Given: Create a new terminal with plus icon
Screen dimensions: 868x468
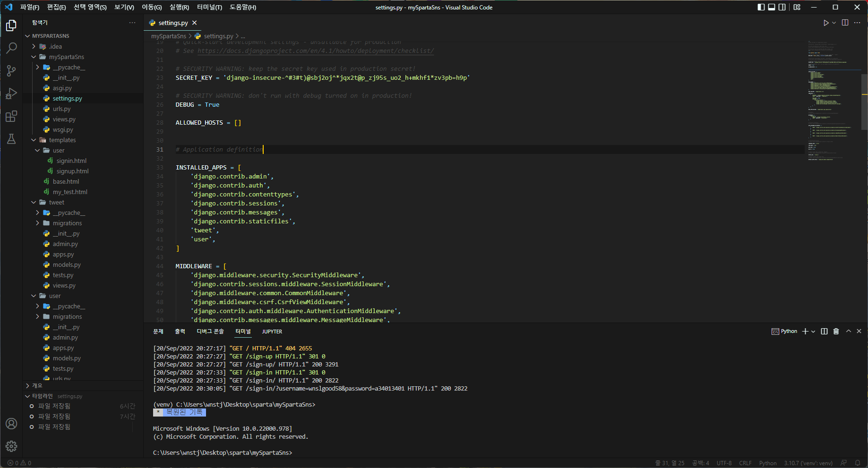Looking at the screenshot, I should click(806, 332).
